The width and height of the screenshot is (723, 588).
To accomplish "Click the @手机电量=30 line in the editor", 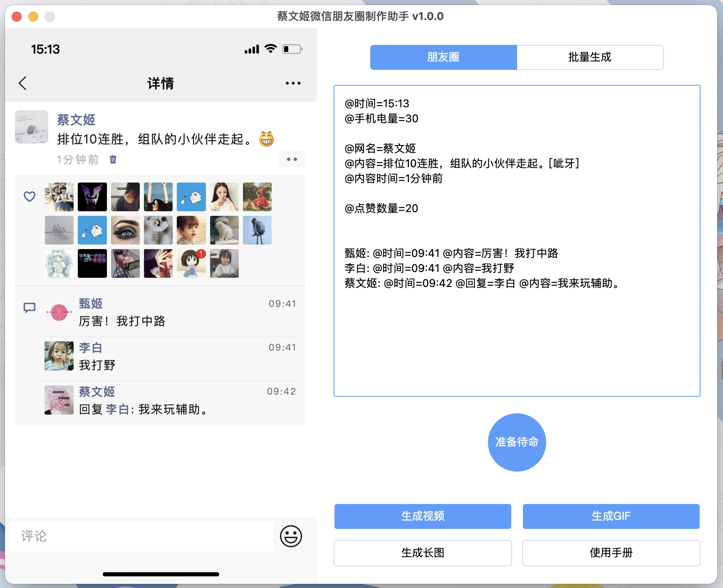I will (x=381, y=119).
